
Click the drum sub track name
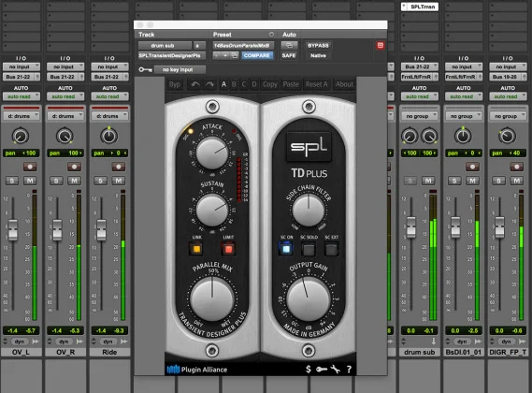(420, 352)
